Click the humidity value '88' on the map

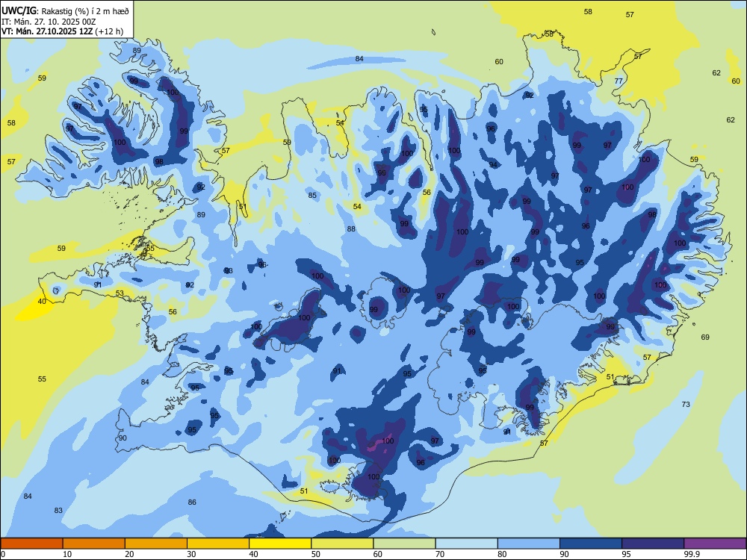pyautogui.click(x=351, y=229)
